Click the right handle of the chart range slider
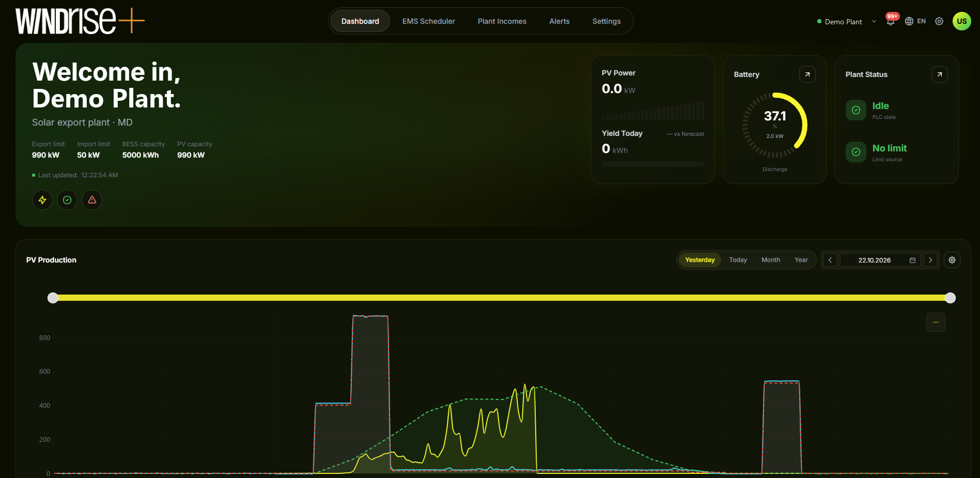 (x=950, y=298)
